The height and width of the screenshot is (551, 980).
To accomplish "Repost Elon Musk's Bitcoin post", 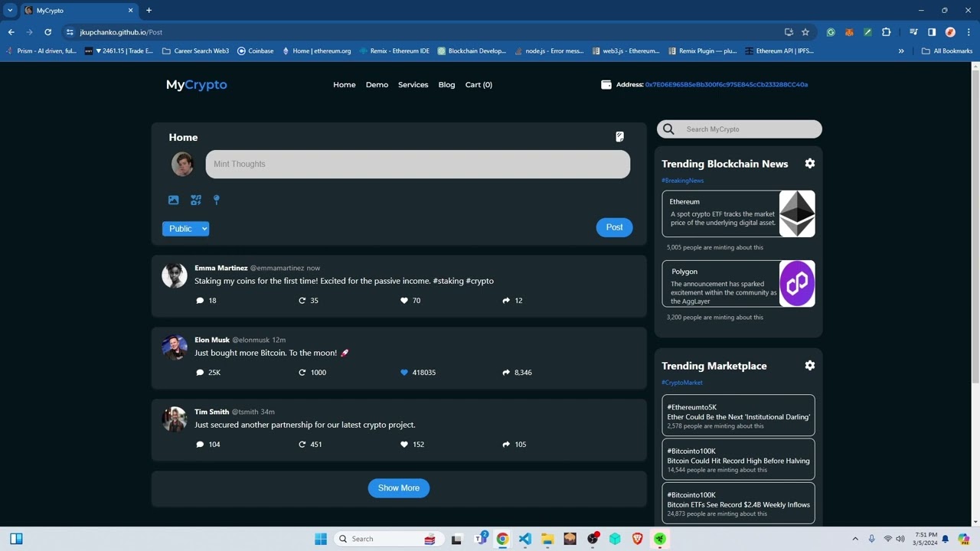I will (x=302, y=373).
